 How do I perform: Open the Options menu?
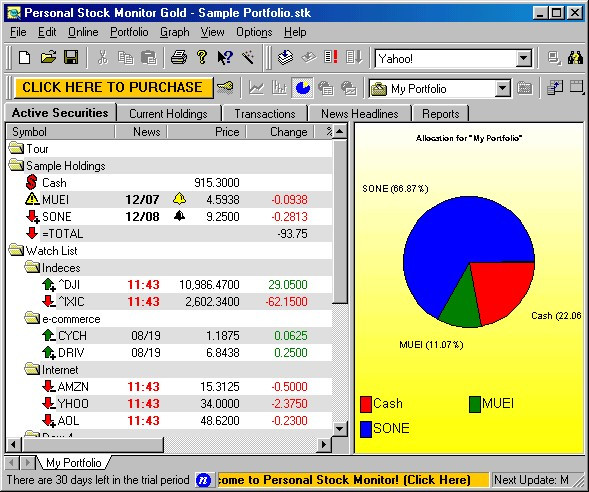(254, 32)
